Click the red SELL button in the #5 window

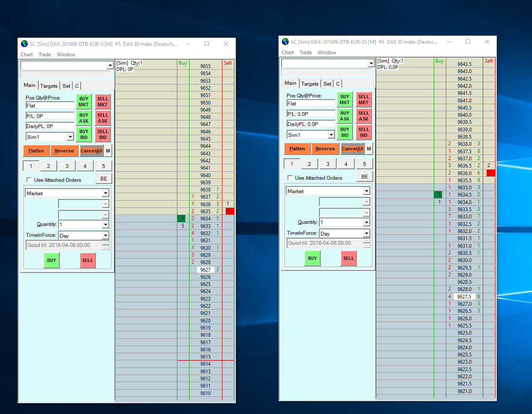click(x=87, y=260)
